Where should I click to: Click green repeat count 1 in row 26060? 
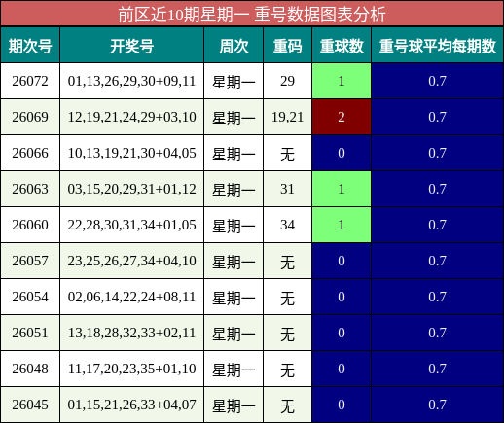[342, 225]
